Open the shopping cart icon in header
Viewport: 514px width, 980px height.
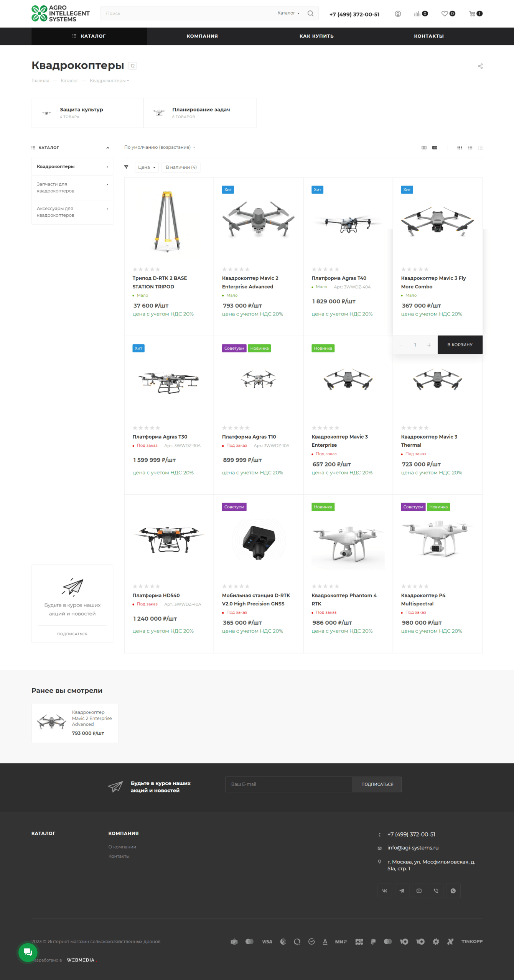coord(472,14)
